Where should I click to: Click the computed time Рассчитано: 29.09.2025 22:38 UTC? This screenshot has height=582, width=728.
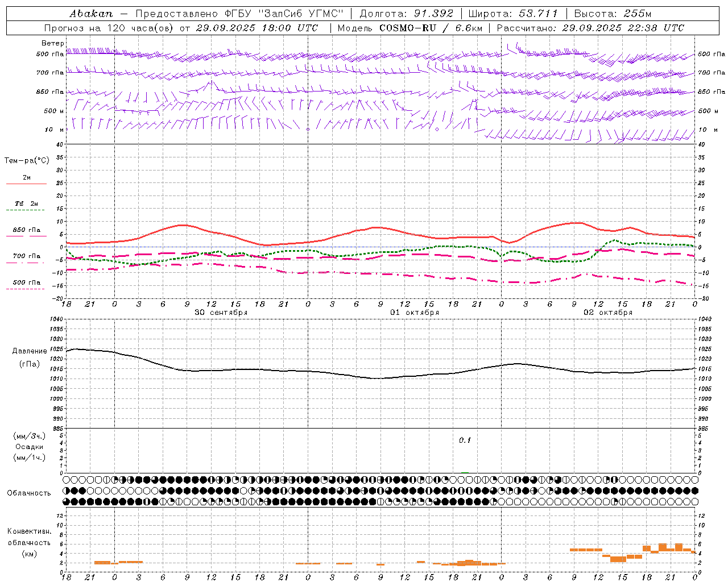[590, 28]
